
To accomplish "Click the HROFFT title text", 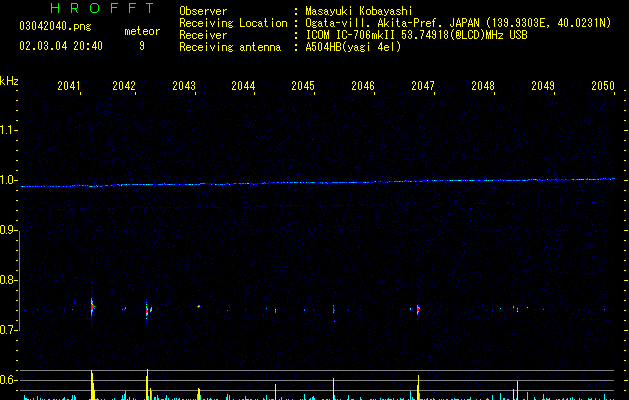I will (102, 8).
